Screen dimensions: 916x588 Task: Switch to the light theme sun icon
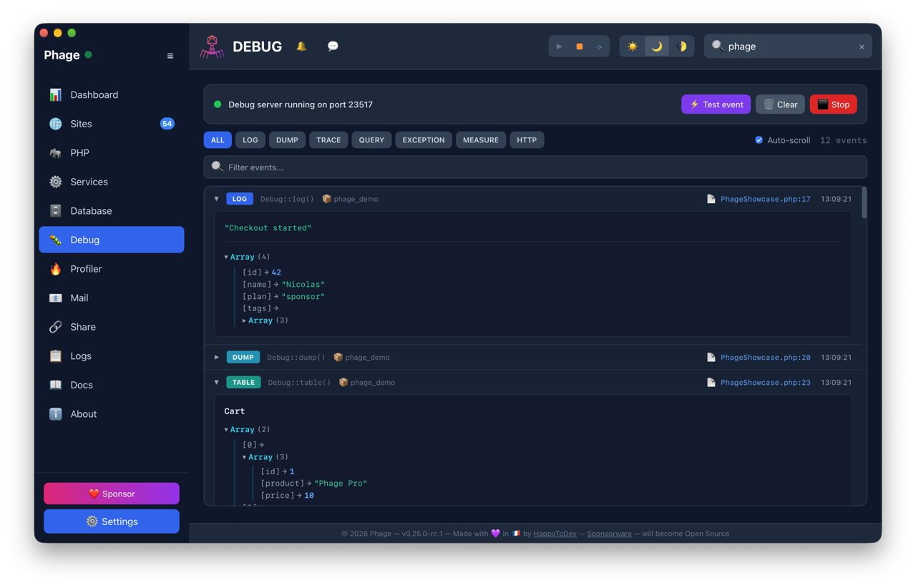pos(633,46)
